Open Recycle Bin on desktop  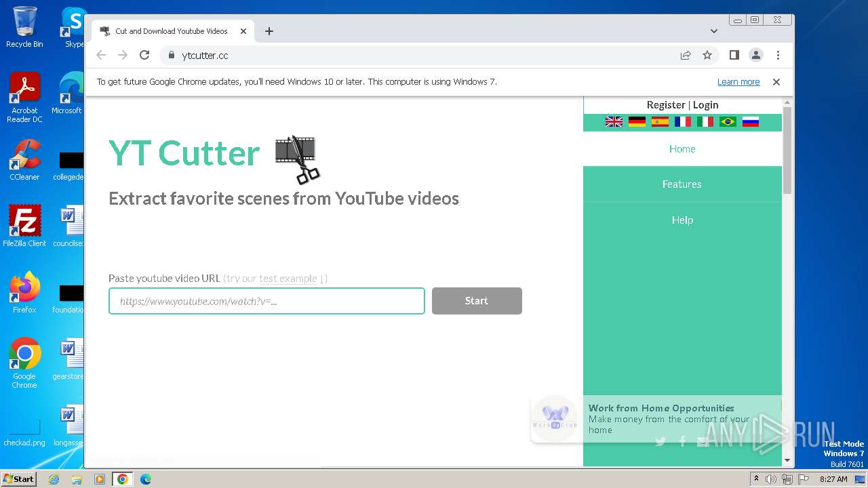(x=24, y=27)
